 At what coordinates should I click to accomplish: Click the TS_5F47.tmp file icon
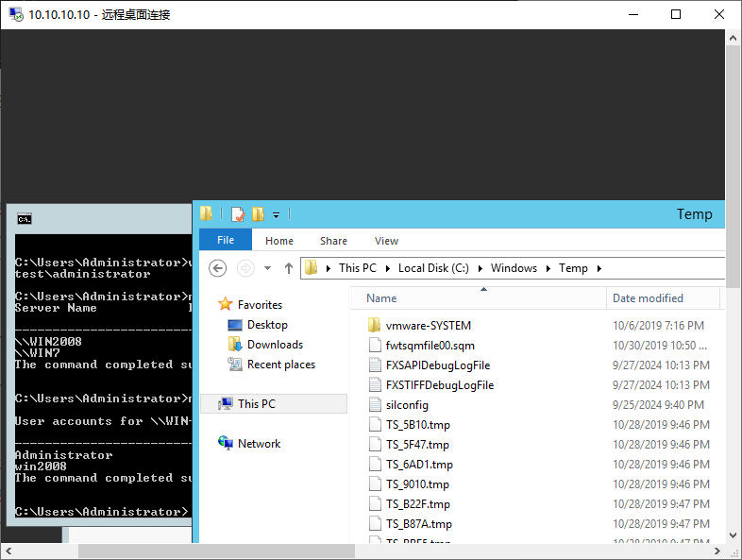(x=375, y=444)
